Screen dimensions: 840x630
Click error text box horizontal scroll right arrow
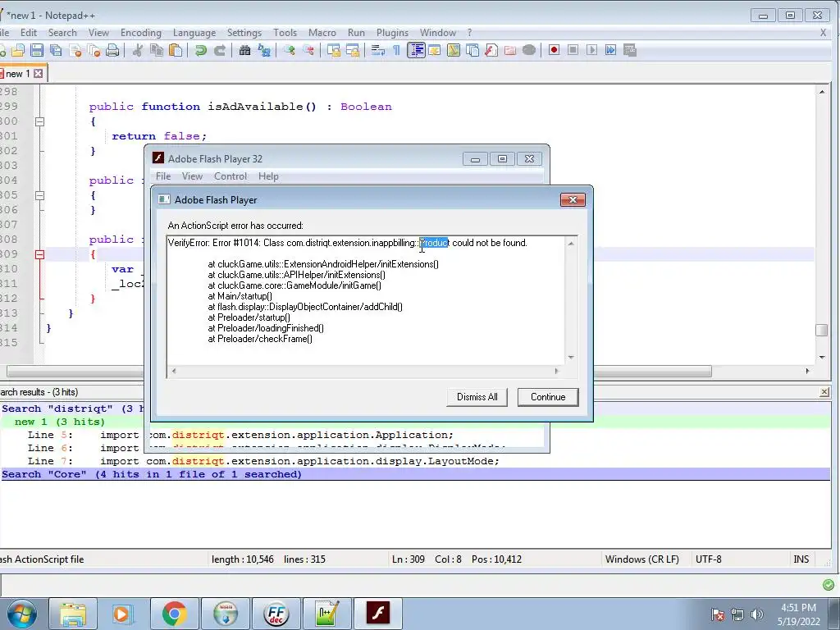pyautogui.click(x=557, y=371)
